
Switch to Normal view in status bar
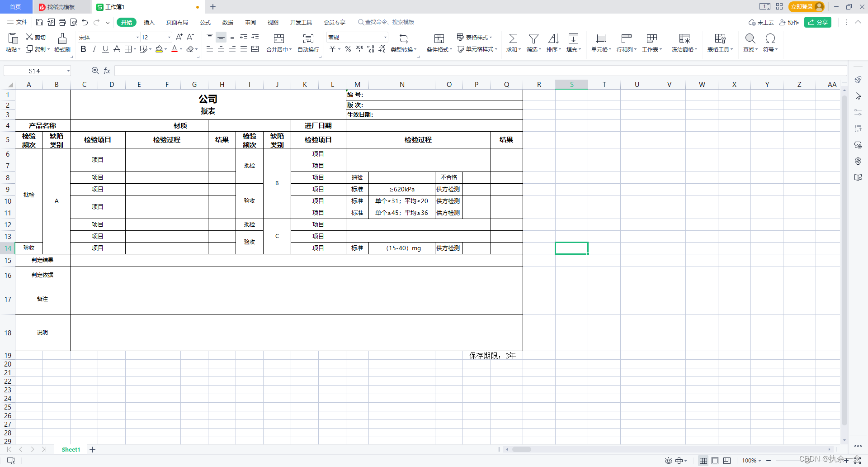click(x=703, y=461)
